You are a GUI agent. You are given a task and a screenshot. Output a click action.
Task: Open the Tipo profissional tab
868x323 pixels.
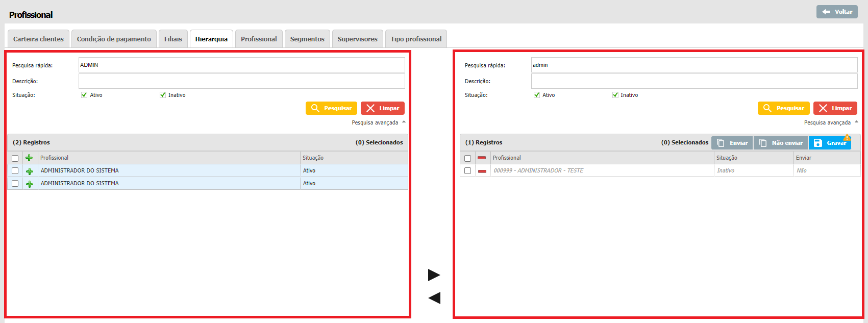[416, 39]
